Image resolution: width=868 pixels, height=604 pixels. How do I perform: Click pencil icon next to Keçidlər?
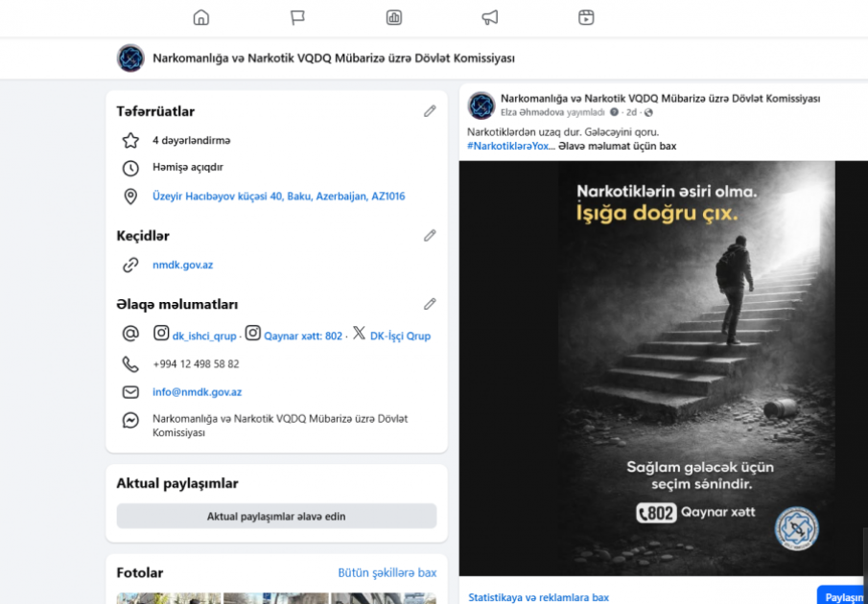(x=430, y=235)
